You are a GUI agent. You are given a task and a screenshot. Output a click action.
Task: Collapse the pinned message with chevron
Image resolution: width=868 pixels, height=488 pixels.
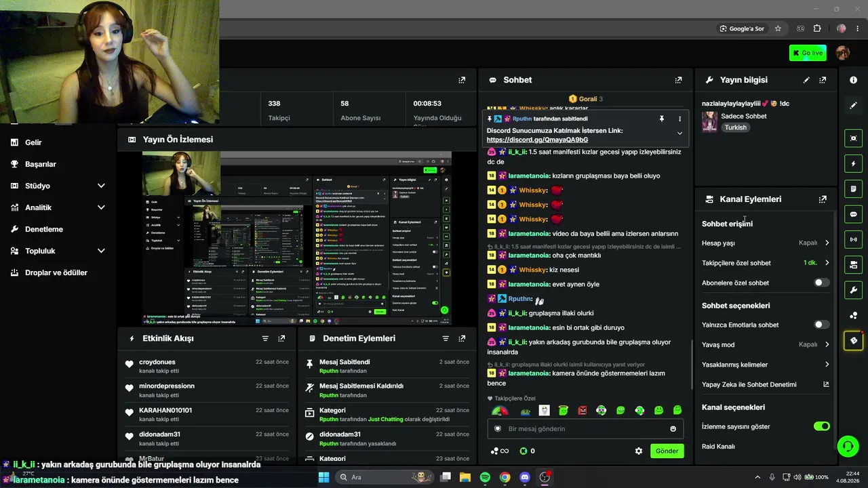coord(679,134)
